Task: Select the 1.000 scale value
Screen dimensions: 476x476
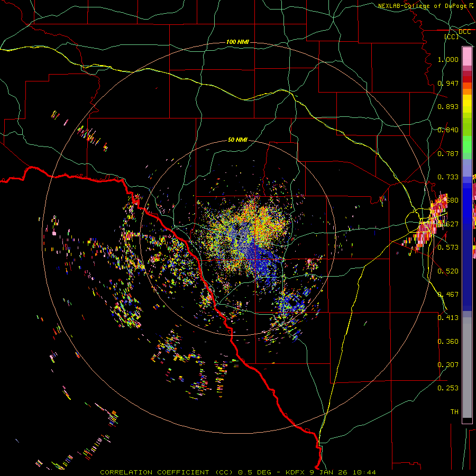Action: (448, 59)
